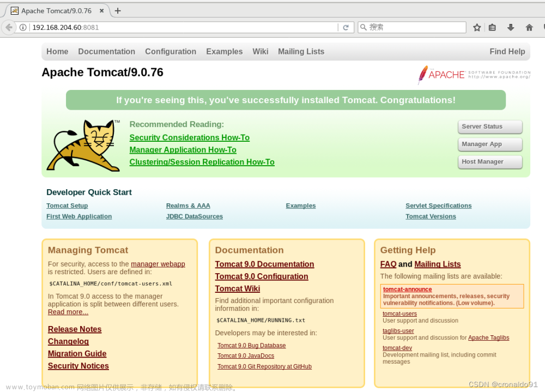Click the Apache Software Foundation logo
Viewport: 545px width, 392px height.
pyautogui.click(x=474, y=75)
